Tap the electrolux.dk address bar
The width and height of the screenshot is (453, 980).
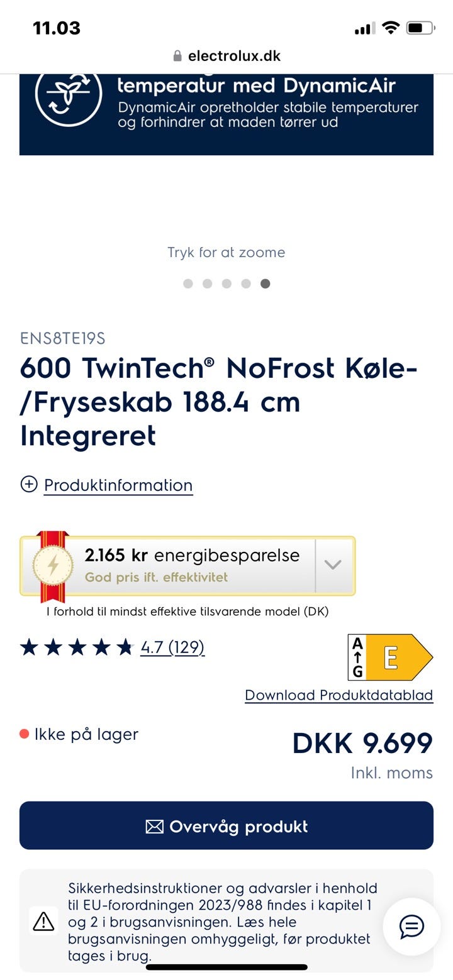tap(226, 56)
